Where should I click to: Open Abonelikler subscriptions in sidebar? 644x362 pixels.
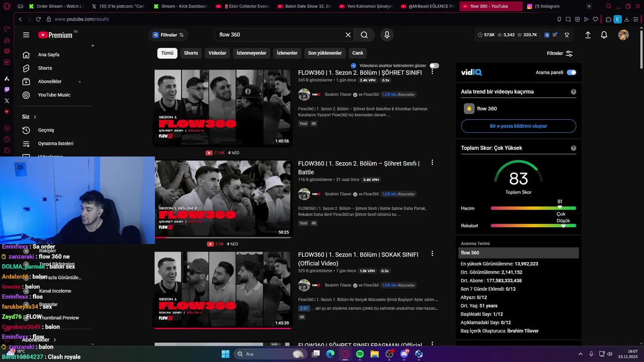[50, 81]
